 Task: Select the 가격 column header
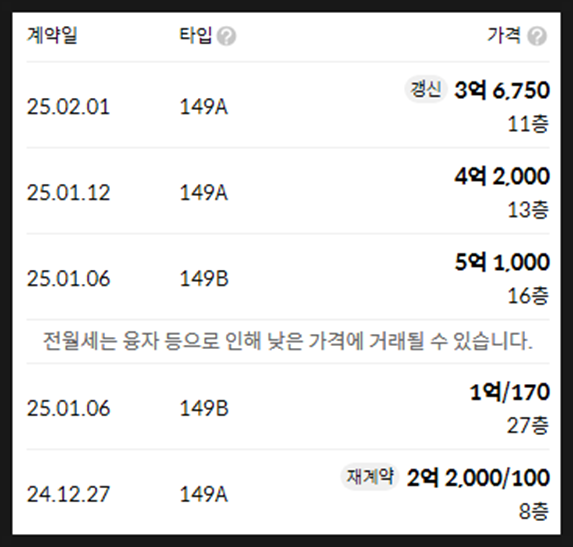[x=504, y=35]
